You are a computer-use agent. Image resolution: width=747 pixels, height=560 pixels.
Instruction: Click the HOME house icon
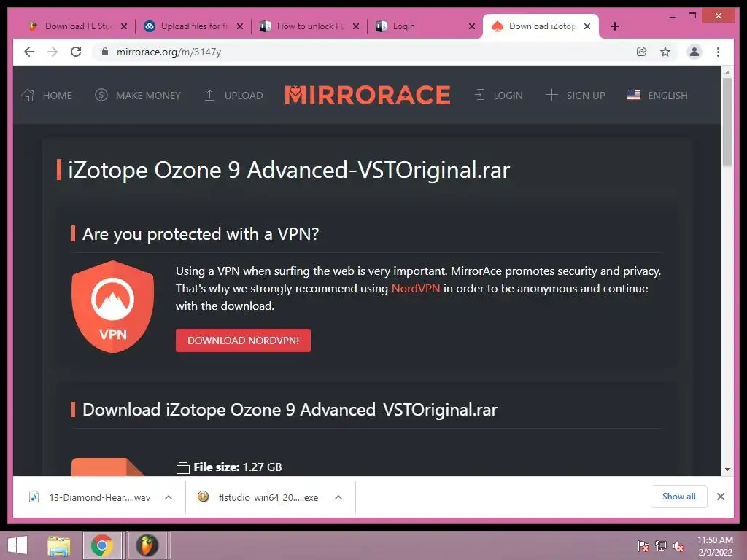click(x=28, y=96)
